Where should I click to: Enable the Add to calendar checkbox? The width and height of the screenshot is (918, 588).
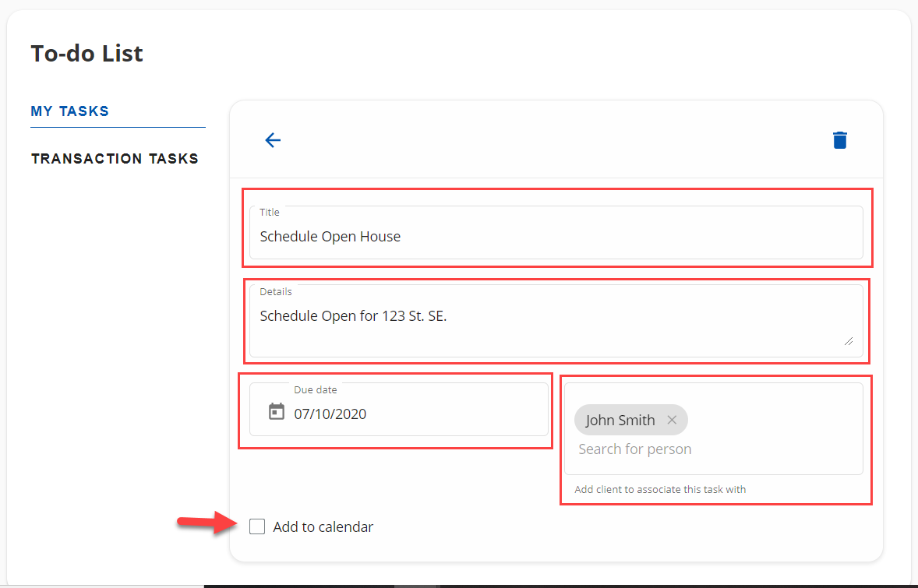[x=257, y=527]
